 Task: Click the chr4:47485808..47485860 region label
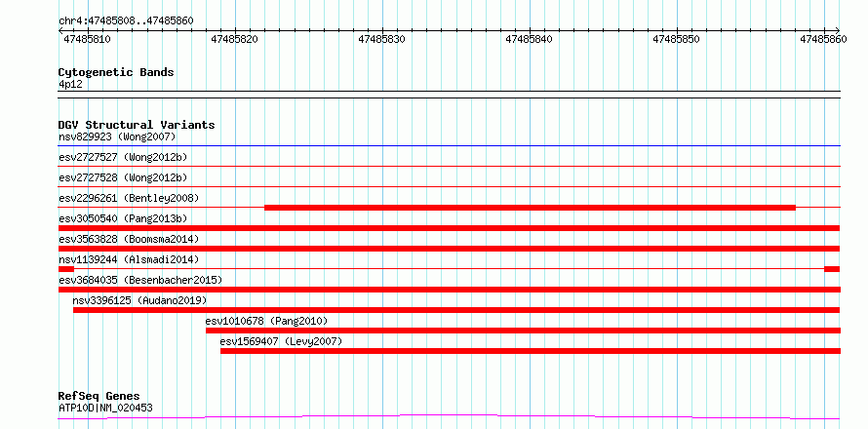coord(126,20)
